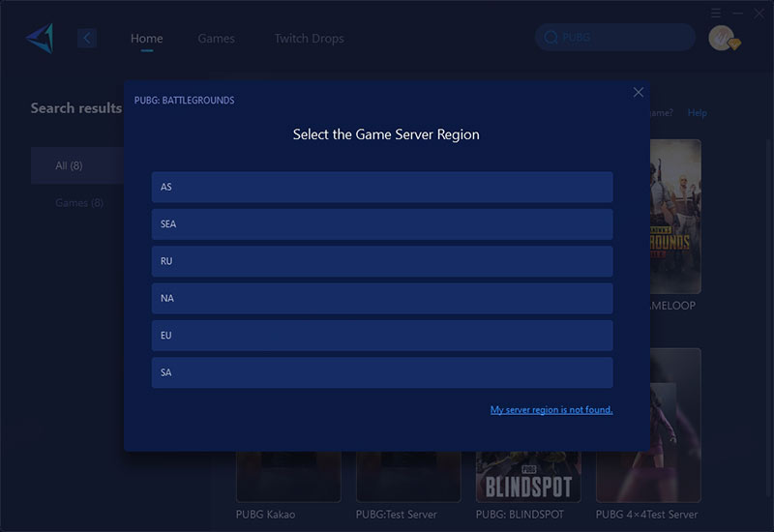
Task: Open the hamburger menu icon
Action: coord(716,13)
